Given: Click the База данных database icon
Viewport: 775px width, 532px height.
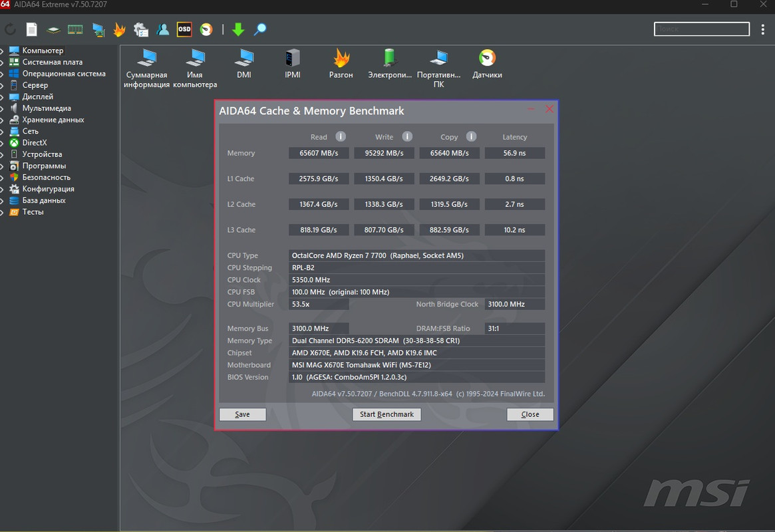Looking at the screenshot, I should coord(14,200).
